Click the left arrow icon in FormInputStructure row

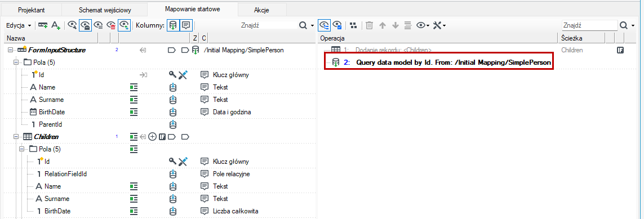pyautogui.click(x=143, y=50)
